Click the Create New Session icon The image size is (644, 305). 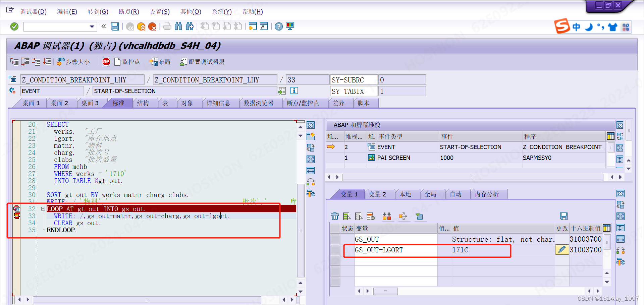(253, 26)
